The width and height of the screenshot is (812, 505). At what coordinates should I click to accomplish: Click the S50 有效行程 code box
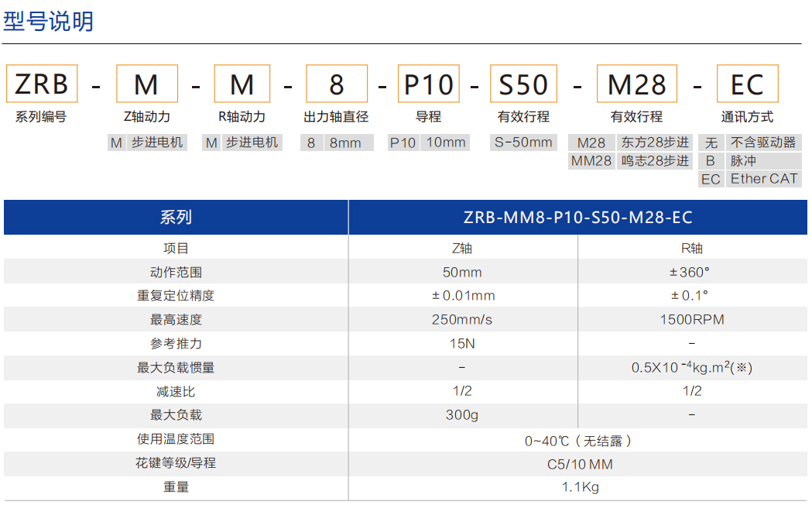point(523,84)
